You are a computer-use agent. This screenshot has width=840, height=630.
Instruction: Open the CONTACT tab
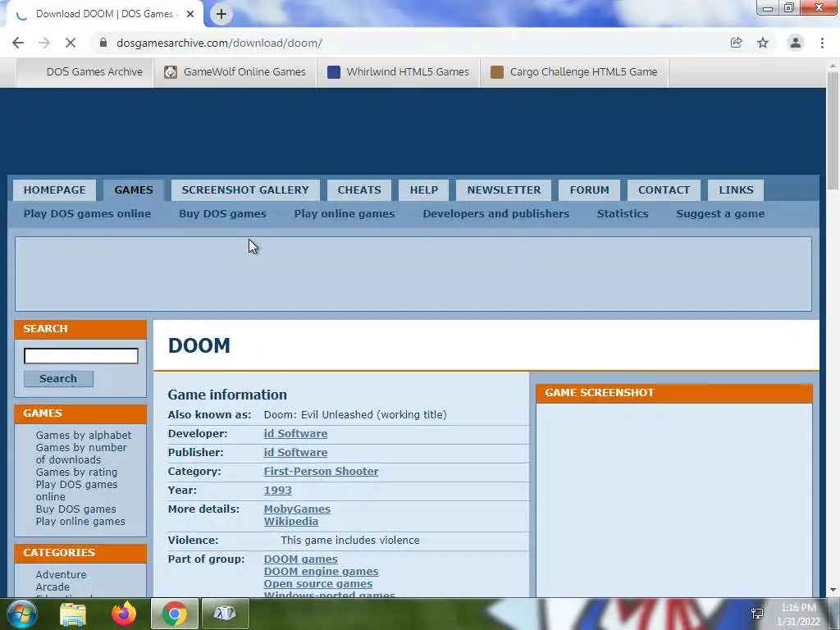tap(664, 190)
